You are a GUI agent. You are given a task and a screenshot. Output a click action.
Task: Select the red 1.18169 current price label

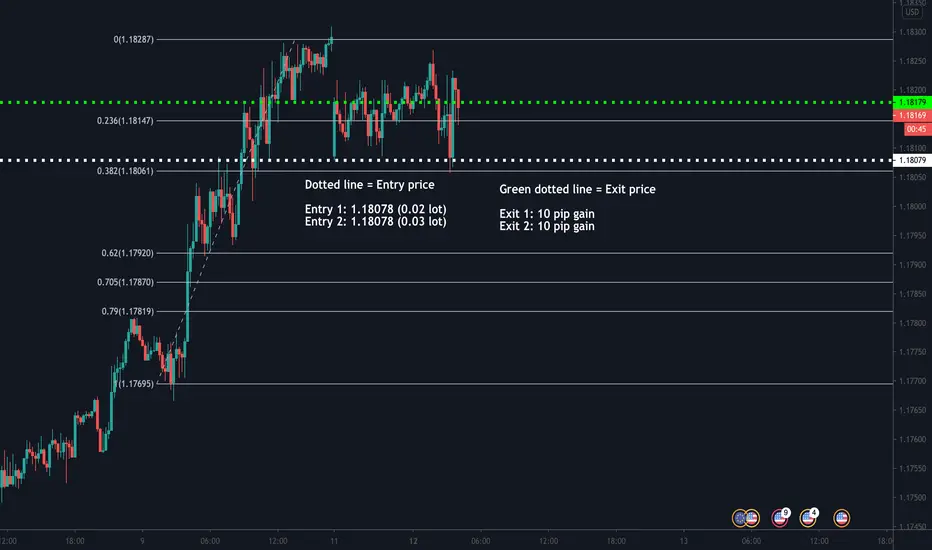[912, 115]
